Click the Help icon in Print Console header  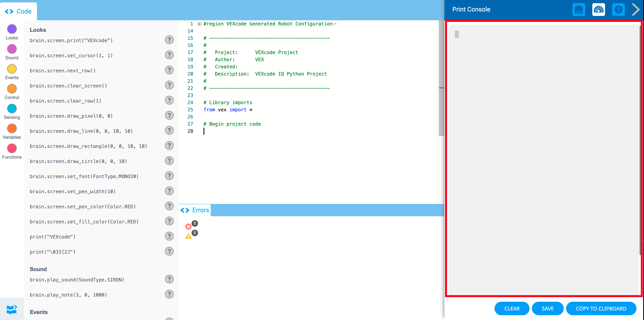click(618, 10)
